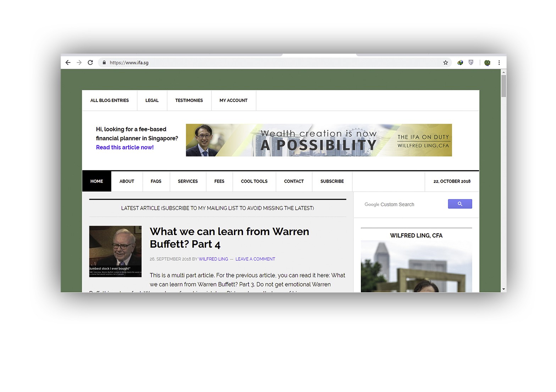Open the Testimonies page

tap(189, 100)
